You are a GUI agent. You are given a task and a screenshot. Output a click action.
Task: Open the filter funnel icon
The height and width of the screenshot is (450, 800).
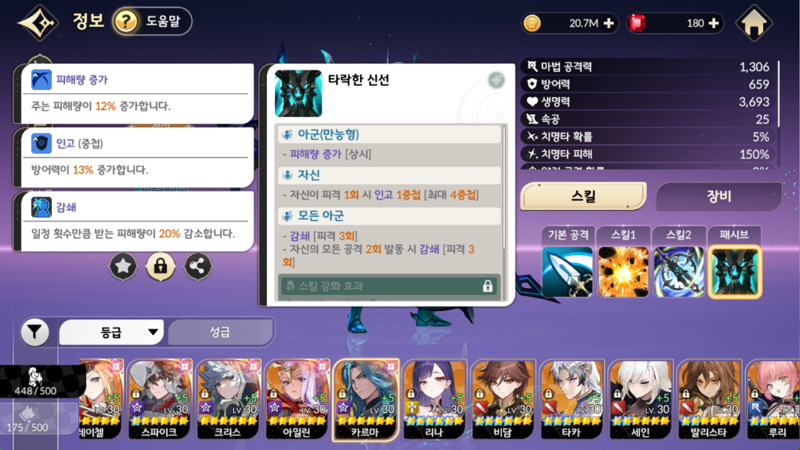point(35,333)
